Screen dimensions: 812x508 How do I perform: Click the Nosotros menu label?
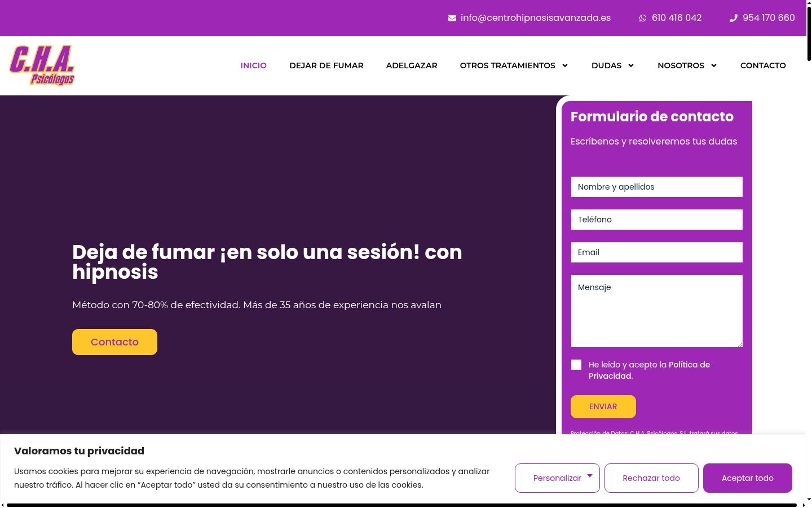click(681, 65)
